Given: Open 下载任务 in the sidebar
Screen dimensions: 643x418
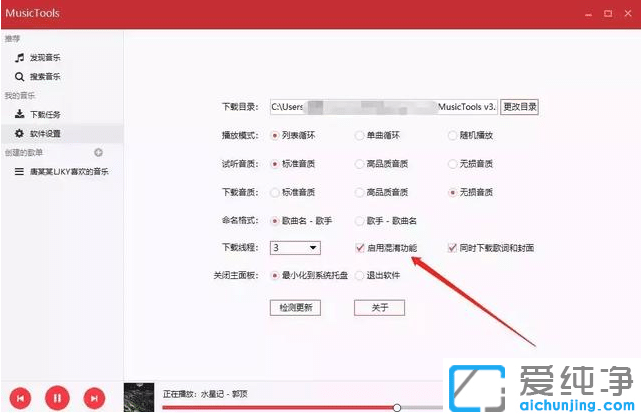Looking at the screenshot, I should click(62, 114).
